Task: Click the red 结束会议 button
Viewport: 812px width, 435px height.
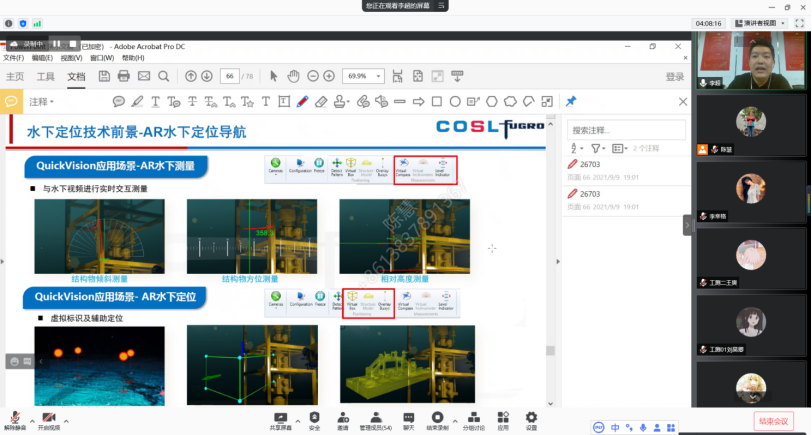Action: (x=773, y=421)
